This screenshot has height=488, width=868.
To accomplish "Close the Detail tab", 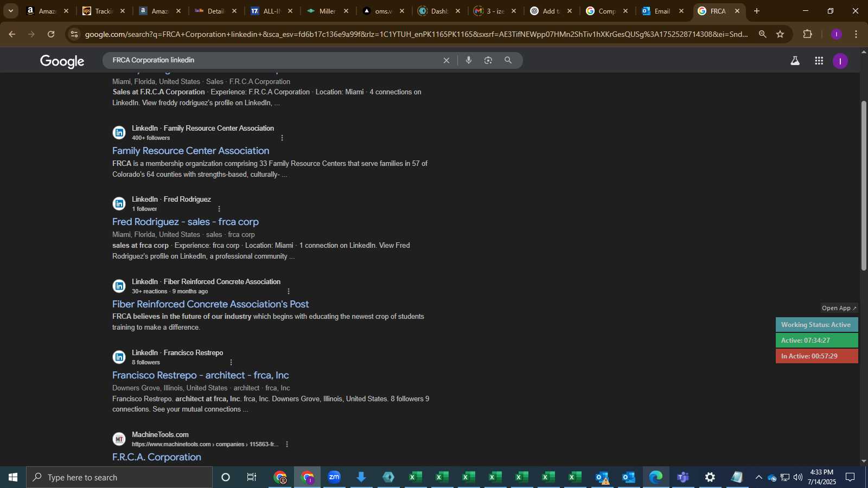I will click(234, 11).
